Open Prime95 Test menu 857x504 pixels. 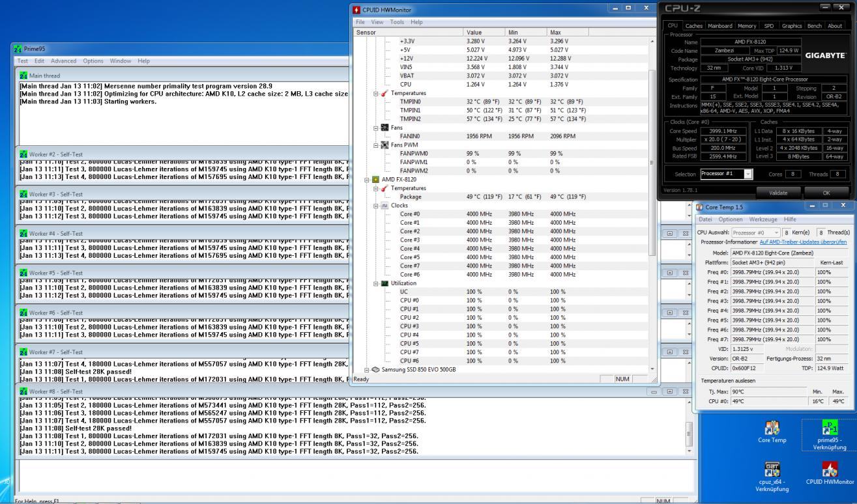pos(23,61)
